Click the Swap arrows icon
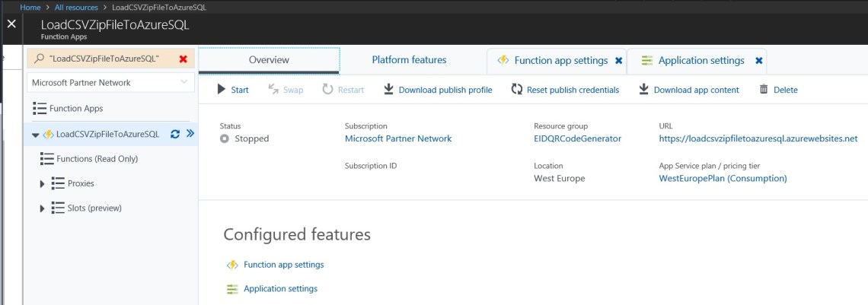This screenshot has width=868, height=305. click(273, 90)
